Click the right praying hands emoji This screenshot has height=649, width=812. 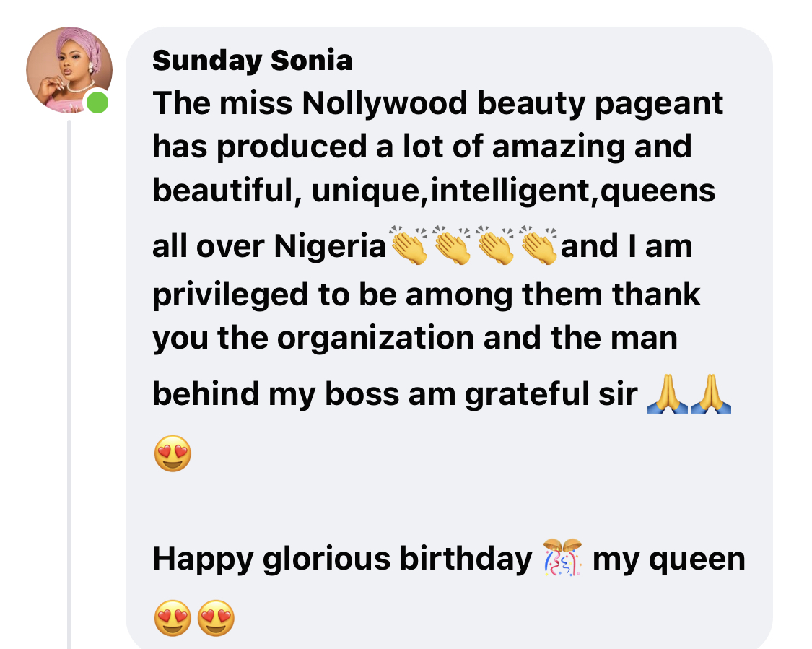(710, 395)
